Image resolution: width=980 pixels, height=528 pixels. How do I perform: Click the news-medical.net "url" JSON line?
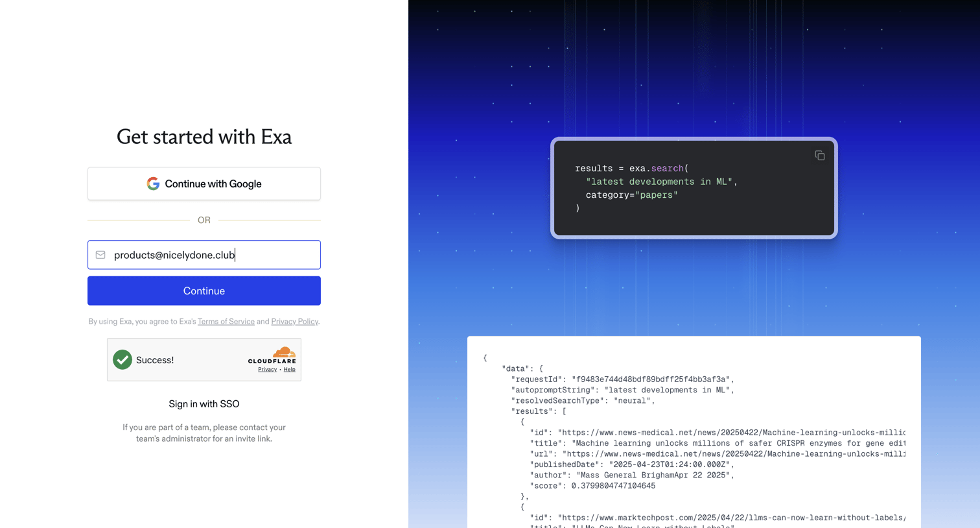[x=717, y=454]
